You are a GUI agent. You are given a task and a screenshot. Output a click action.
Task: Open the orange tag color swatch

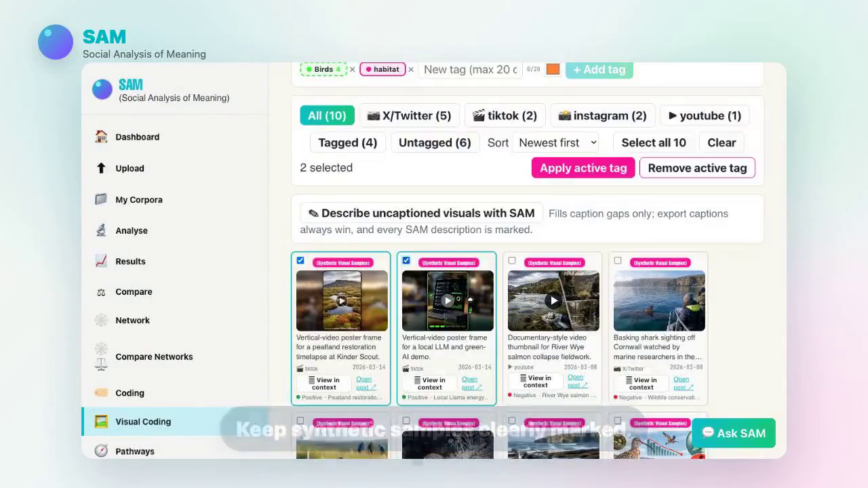pyautogui.click(x=553, y=69)
